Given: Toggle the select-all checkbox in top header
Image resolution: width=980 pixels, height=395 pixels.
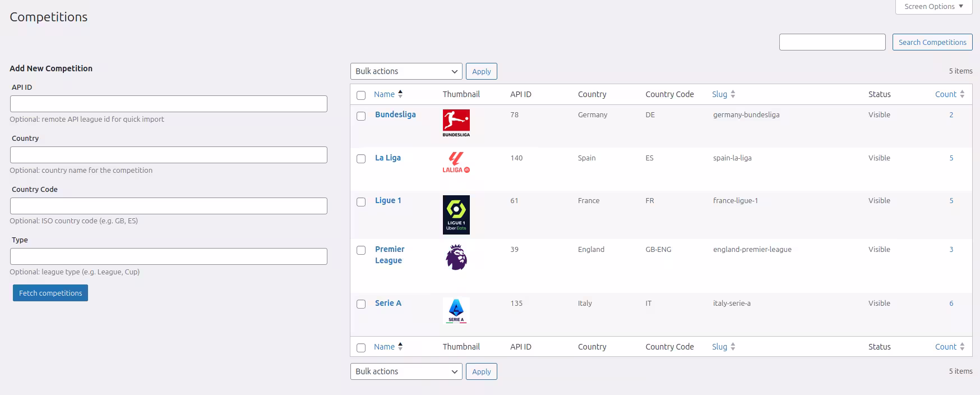Looking at the screenshot, I should click(361, 95).
